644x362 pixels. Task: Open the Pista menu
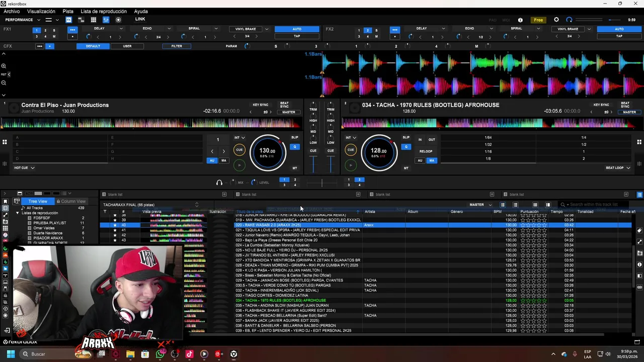click(x=68, y=11)
